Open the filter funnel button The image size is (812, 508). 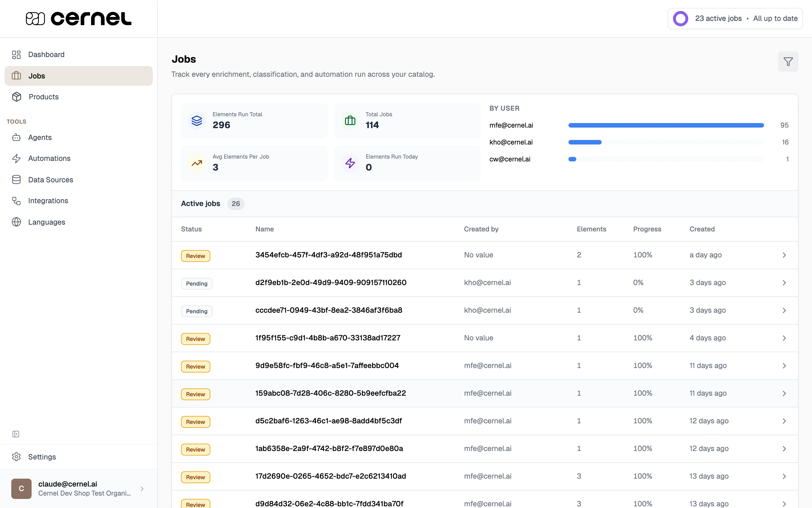788,62
